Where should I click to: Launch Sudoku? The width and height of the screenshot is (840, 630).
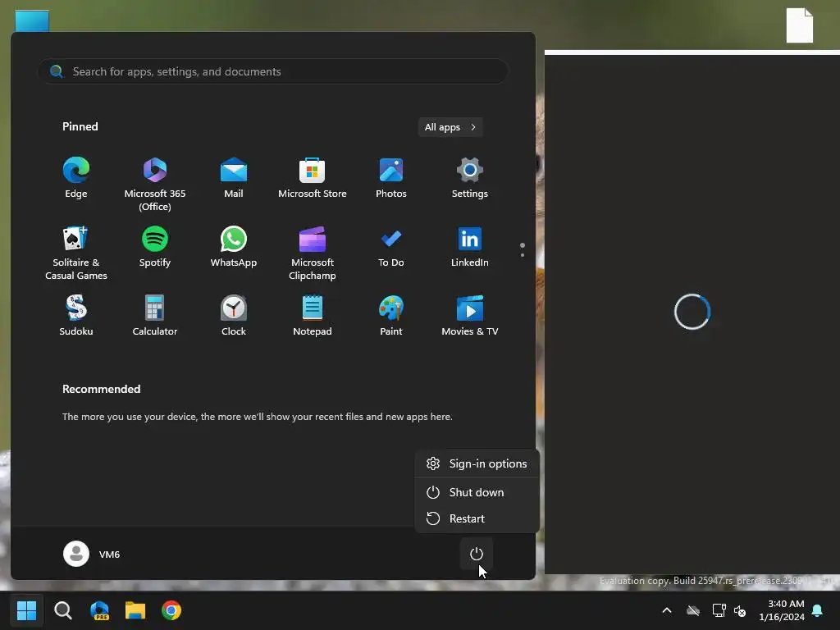point(76,316)
